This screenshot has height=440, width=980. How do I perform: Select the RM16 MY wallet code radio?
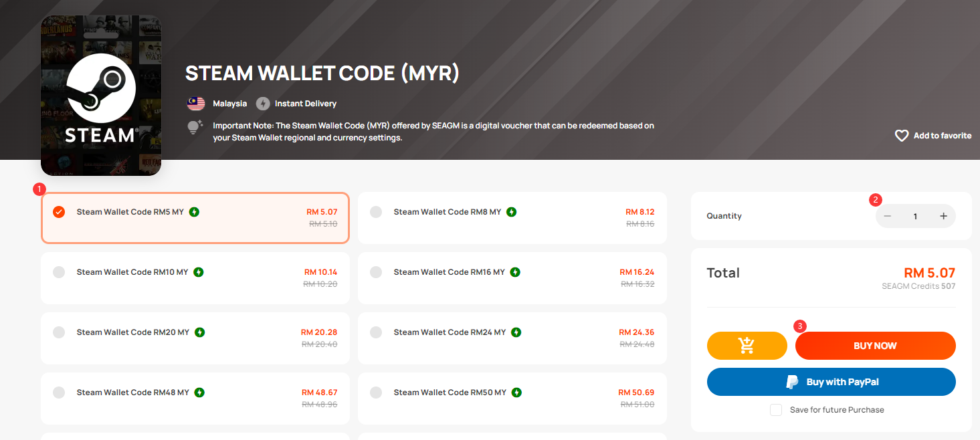tap(376, 272)
